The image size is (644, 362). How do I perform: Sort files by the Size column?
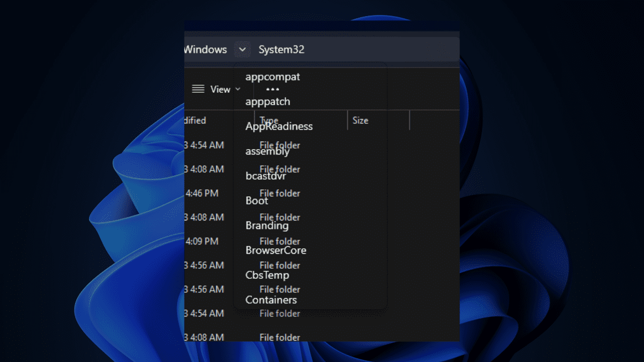click(x=361, y=120)
